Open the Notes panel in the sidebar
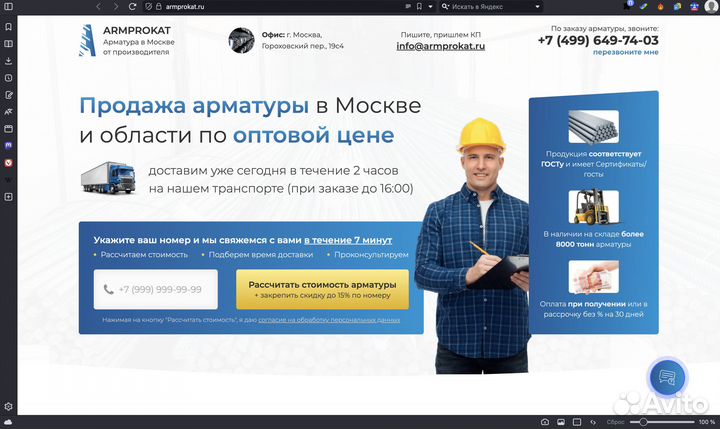Image resolution: width=720 pixels, height=429 pixels. 8,95
